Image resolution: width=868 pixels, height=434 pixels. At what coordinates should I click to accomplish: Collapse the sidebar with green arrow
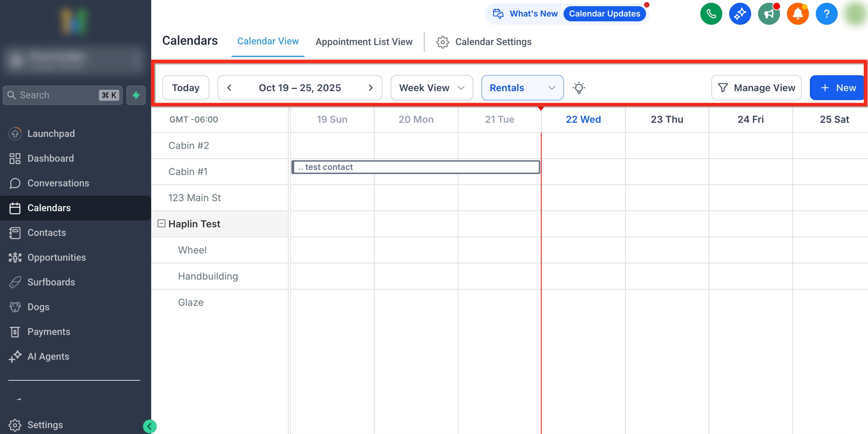pyautogui.click(x=149, y=426)
